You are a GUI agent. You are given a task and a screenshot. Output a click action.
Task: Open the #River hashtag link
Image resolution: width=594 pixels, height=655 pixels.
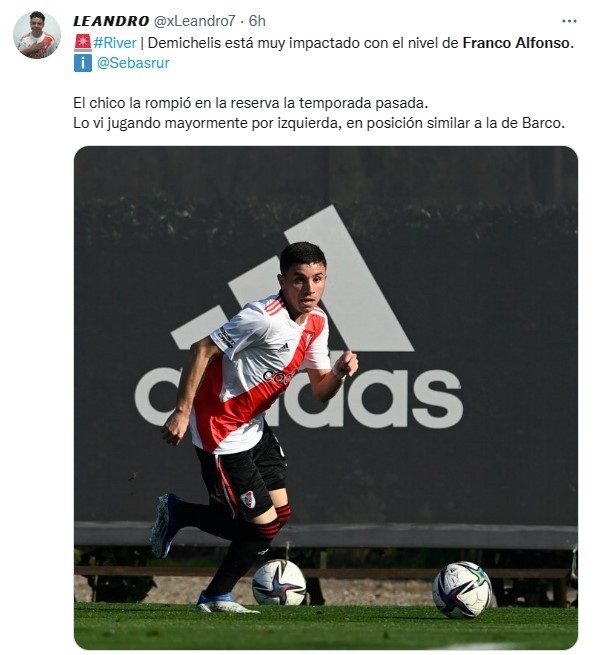pyautogui.click(x=115, y=43)
